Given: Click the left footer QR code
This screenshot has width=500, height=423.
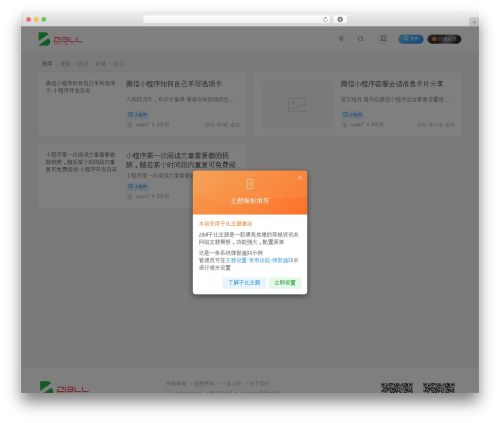Looking at the screenshot, I should [x=397, y=388].
